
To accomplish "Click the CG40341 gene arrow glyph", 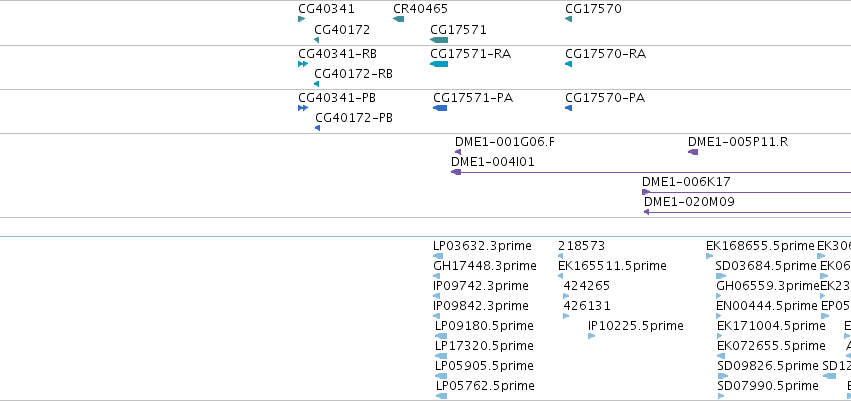I will click(x=302, y=20).
